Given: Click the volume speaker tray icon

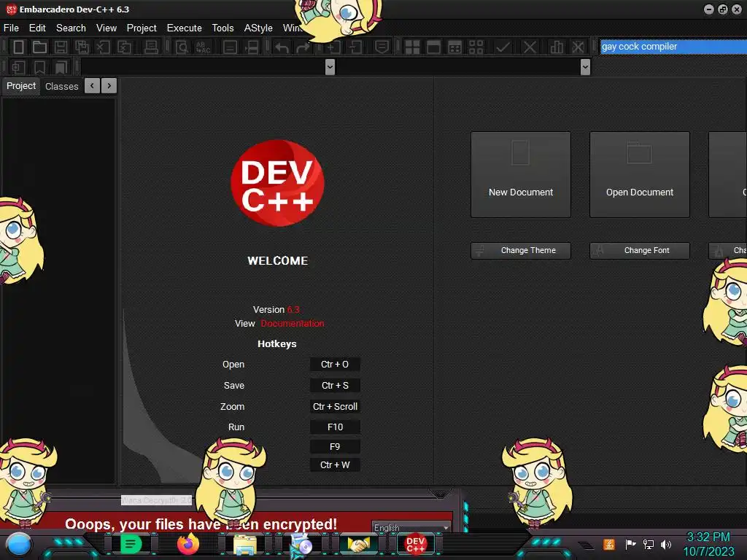Looking at the screenshot, I should [x=666, y=544].
